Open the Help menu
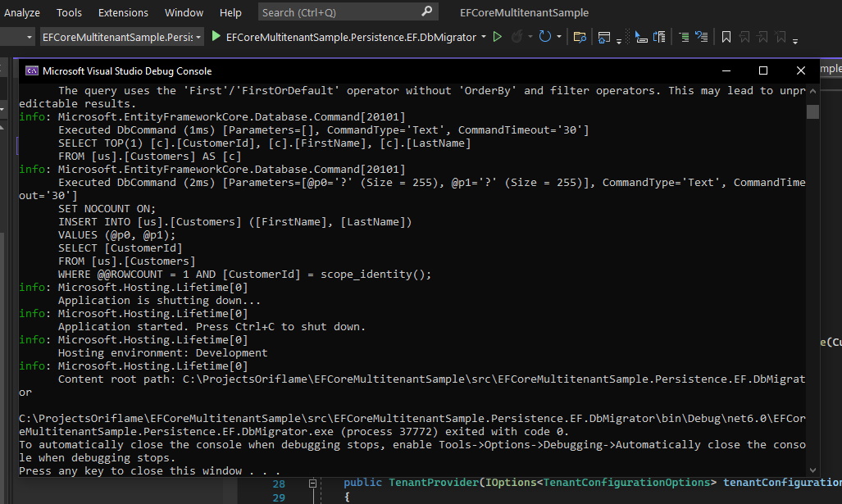 (x=230, y=12)
